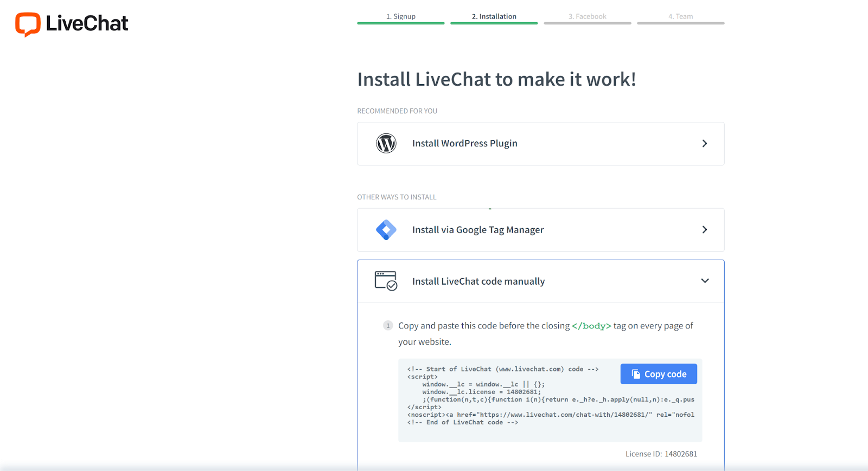Go to the 1. Signup step

[401, 17]
